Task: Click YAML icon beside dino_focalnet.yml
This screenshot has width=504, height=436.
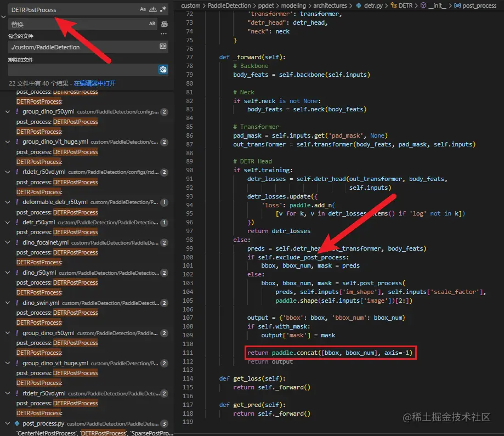Action: tap(17, 242)
